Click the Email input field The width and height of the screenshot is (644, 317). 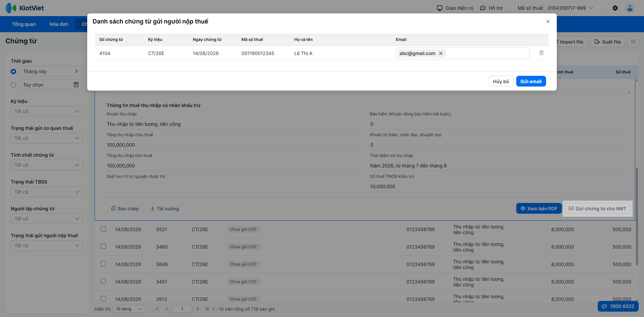tap(463, 53)
